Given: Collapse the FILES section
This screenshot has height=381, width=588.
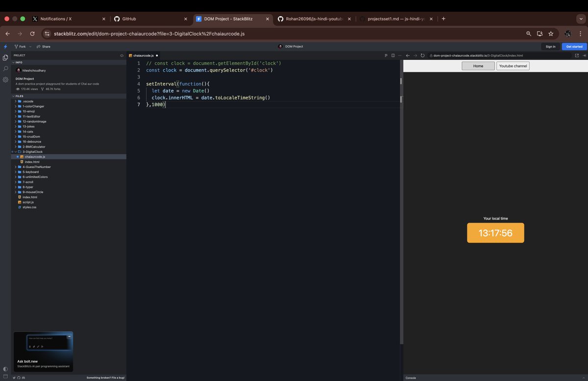Looking at the screenshot, I should pyautogui.click(x=18, y=96).
